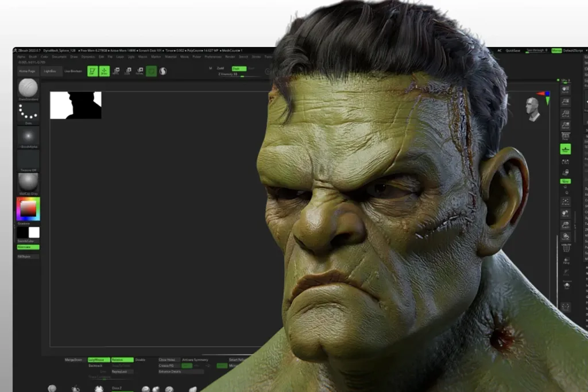Open the Dynamics menu

click(88, 57)
